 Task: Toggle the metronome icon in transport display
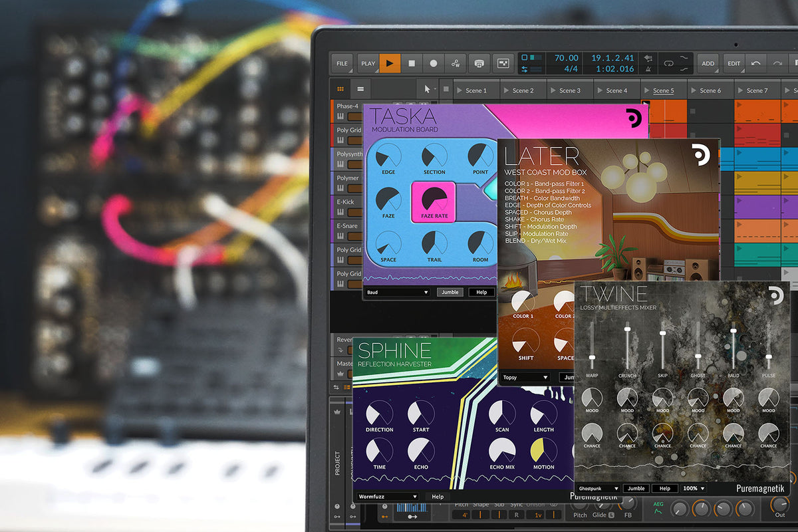point(648,69)
